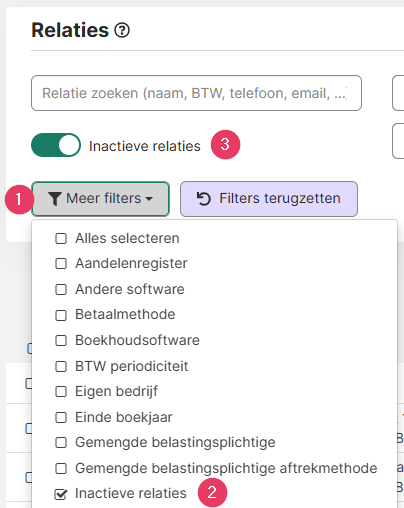Viewport: 404px width, 508px height.
Task: Uncheck the Inactieve relaties filter checkbox
Action: 61,494
